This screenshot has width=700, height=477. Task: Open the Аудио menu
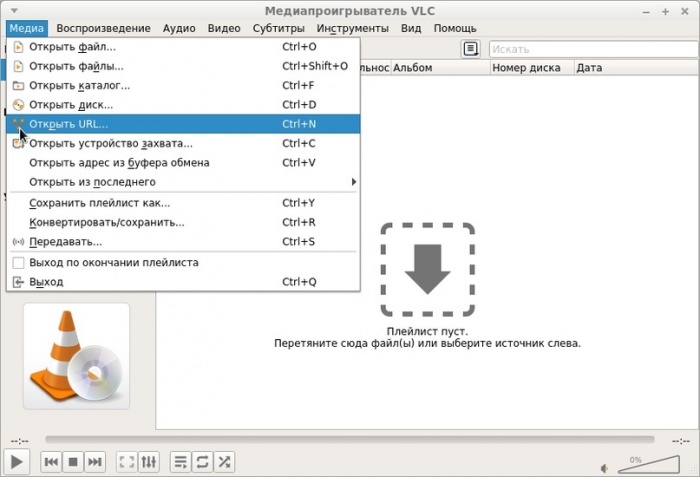(179, 28)
